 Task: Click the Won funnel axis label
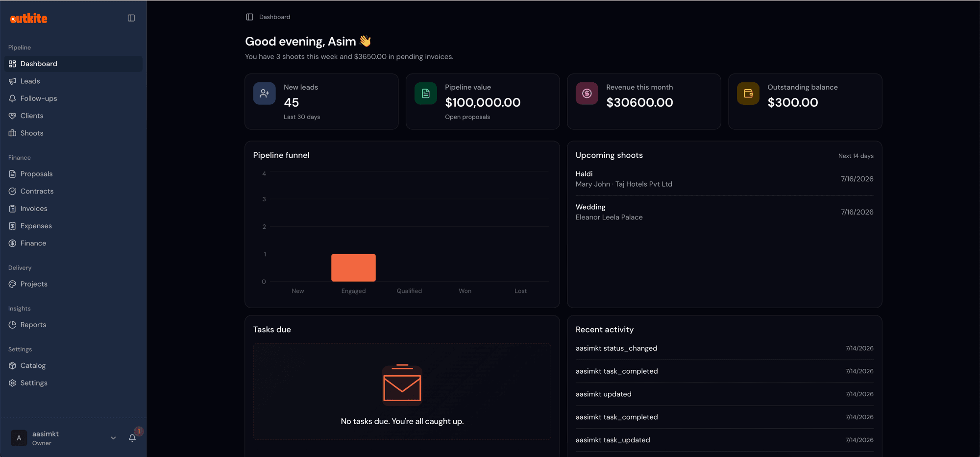coord(465,291)
